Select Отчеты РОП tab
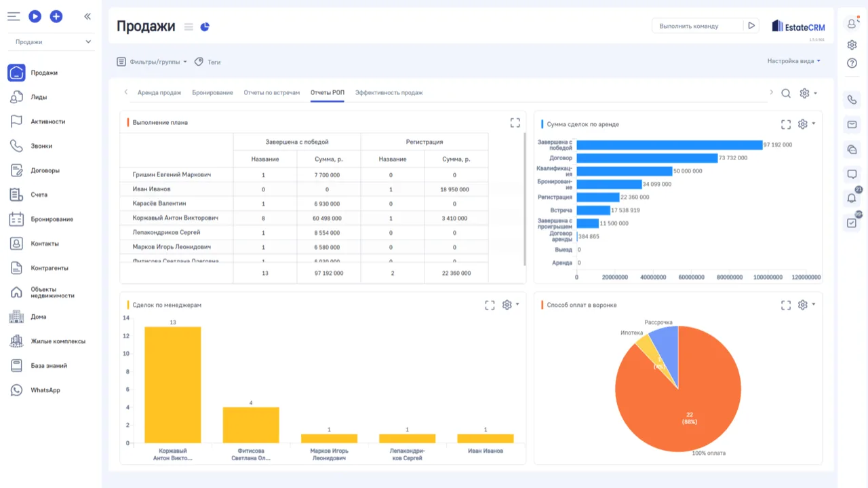The width and height of the screenshot is (868, 488). (x=328, y=92)
